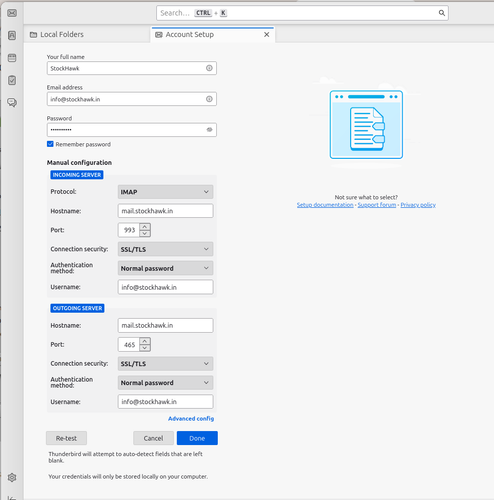The height and width of the screenshot is (500, 494).
Task: Open the Address Book sidebar icon
Action: click(12, 35)
